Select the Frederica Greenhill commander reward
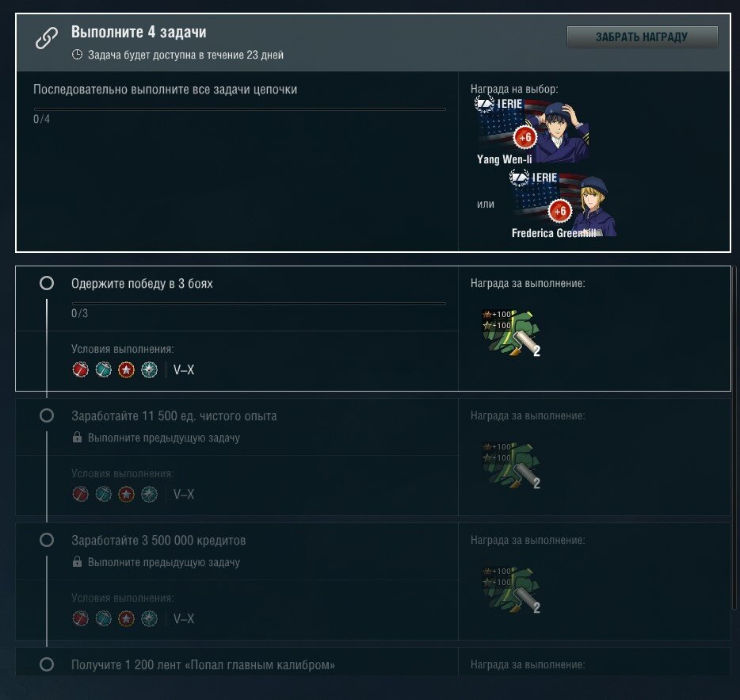This screenshot has width=740, height=700. (564, 204)
